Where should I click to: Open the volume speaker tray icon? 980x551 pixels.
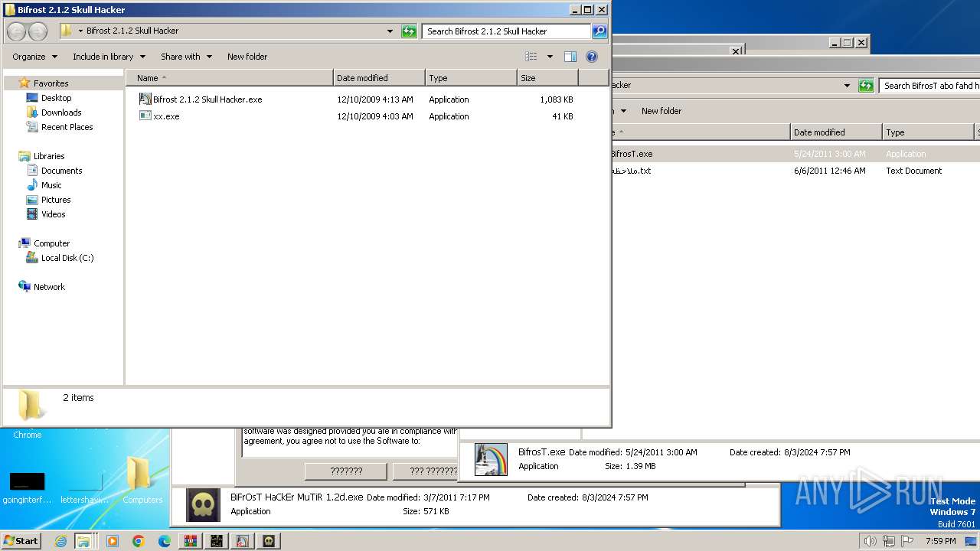[x=870, y=541]
